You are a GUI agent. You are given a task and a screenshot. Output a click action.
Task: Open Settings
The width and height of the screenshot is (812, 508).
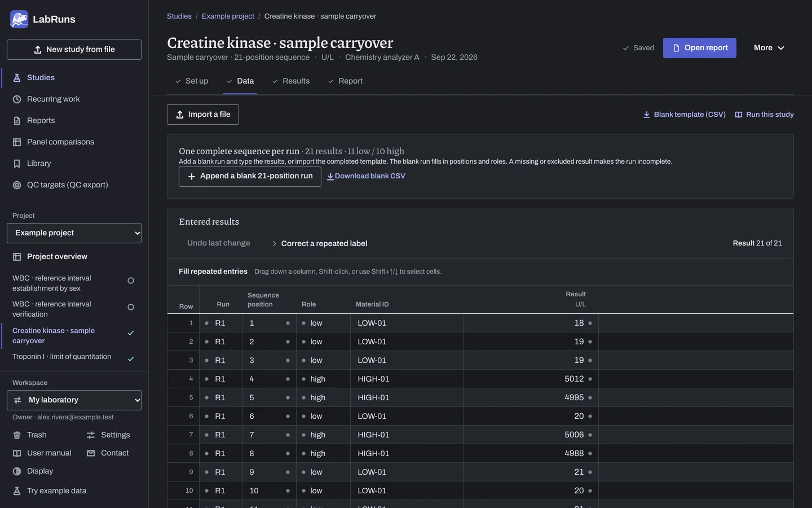(x=108, y=435)
